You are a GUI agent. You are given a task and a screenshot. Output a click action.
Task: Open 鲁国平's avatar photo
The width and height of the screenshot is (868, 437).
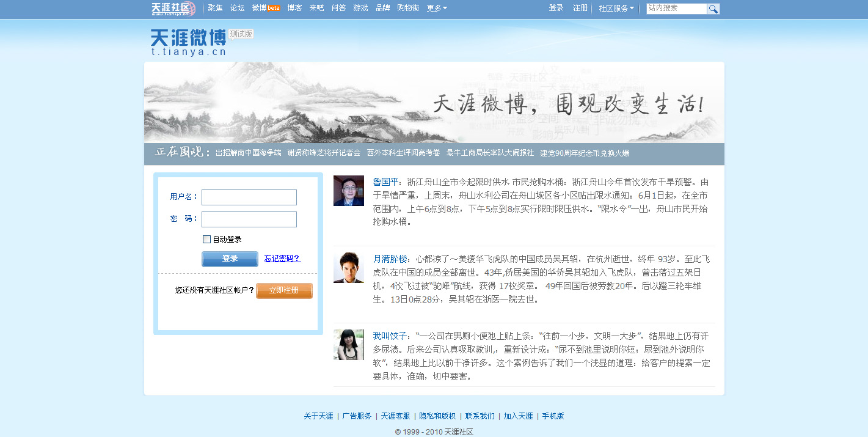[x=349, y=191]
